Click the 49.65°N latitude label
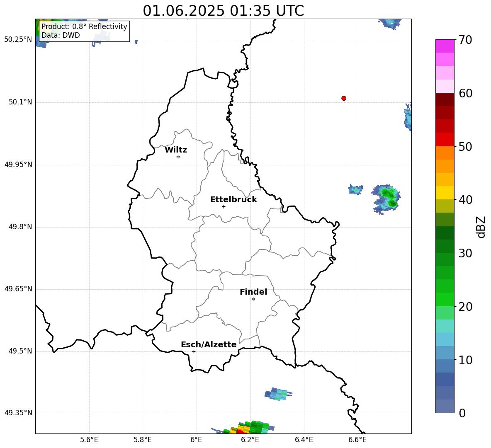Screen dimensions: 491x448 click(18, 289)
